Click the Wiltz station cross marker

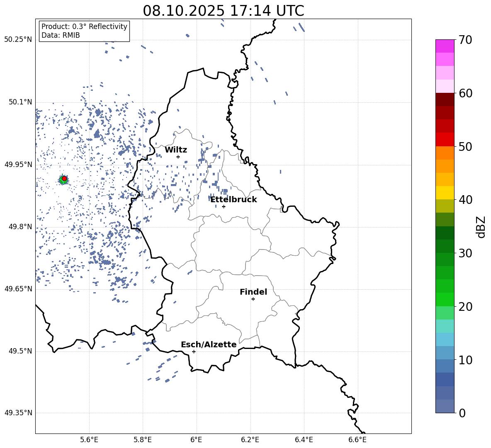[x=178, y=157]
